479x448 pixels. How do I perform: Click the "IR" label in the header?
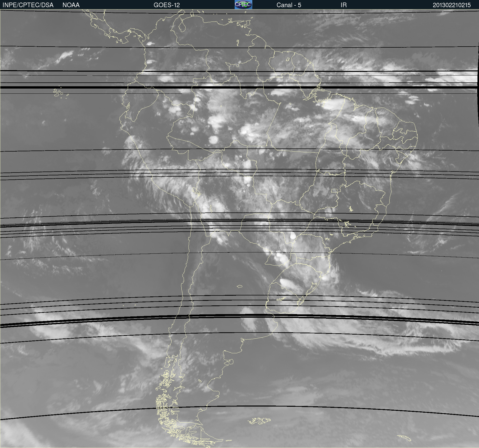[x=343, y=5]
